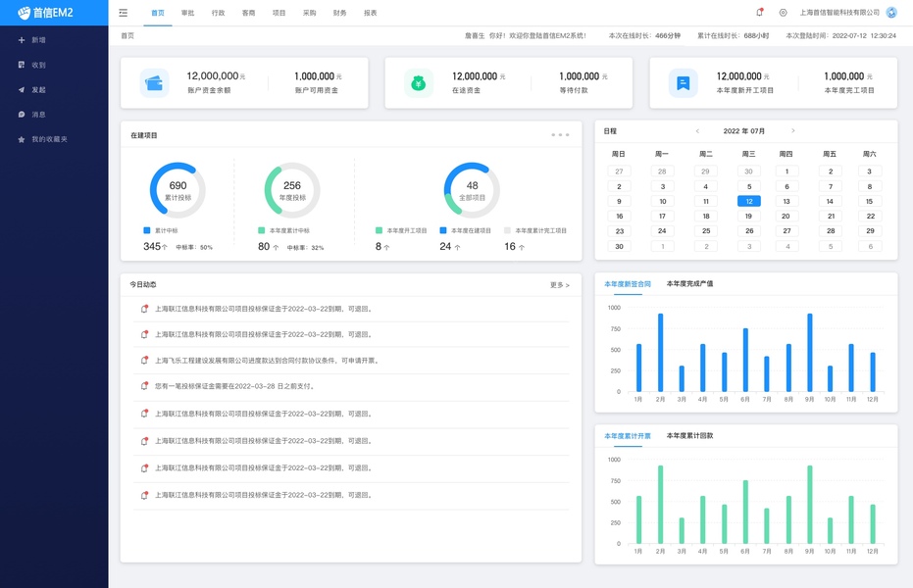The height and width of the screenshot is (588, 913).
Task: Open the notification bell in header
Action: click(759, 12)
